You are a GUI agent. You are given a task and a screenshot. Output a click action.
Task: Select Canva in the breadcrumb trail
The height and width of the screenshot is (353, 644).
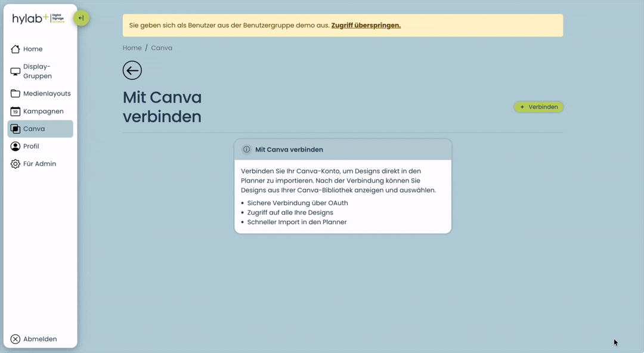coord(162,48)
